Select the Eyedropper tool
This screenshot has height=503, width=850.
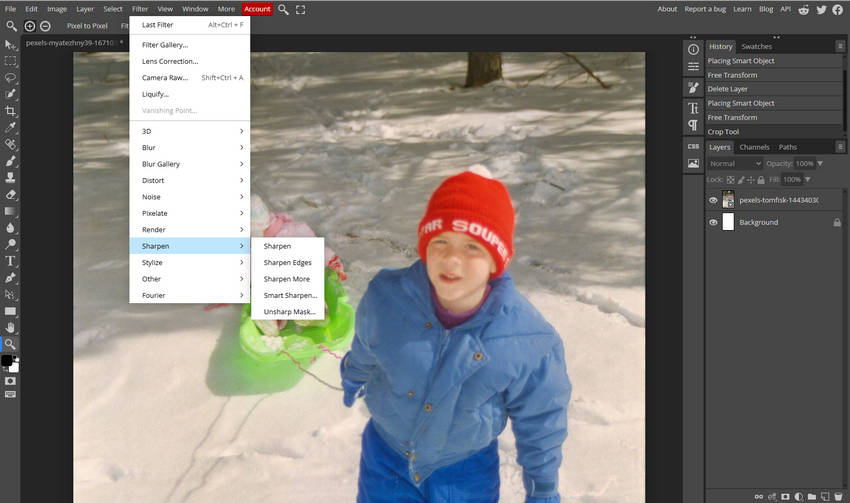[x=10, y=127]
